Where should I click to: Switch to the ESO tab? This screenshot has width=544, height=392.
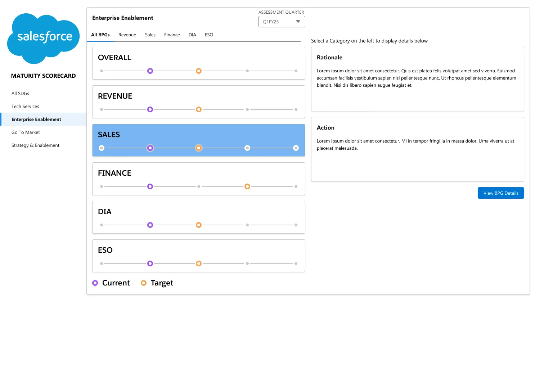coord(209,35)
